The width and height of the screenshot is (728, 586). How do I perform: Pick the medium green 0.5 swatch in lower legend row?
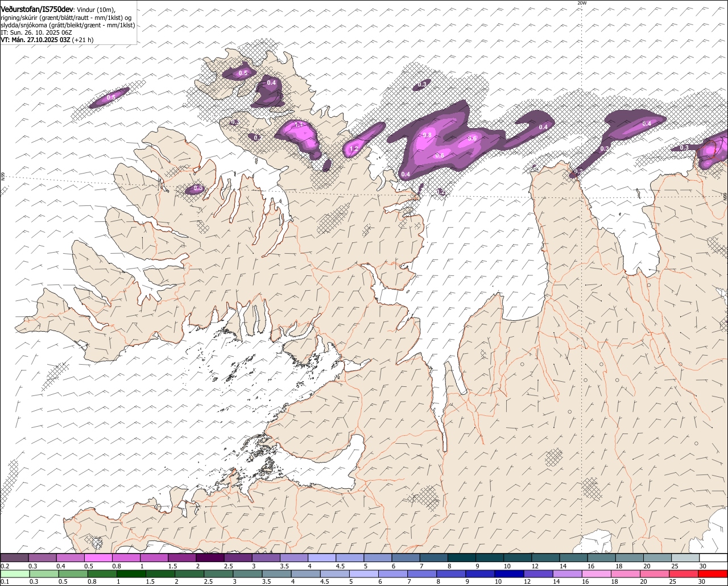coord(73,573)
